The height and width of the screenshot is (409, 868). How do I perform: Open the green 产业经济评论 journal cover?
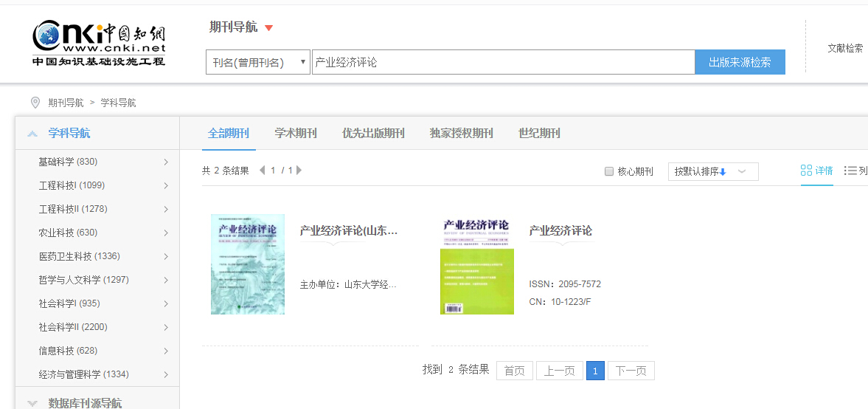pos(476,264)
